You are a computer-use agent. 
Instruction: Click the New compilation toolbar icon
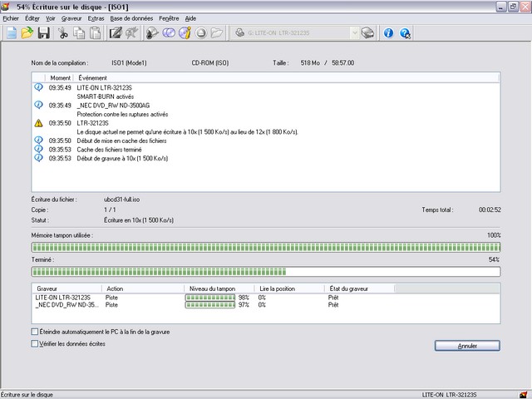11,33
